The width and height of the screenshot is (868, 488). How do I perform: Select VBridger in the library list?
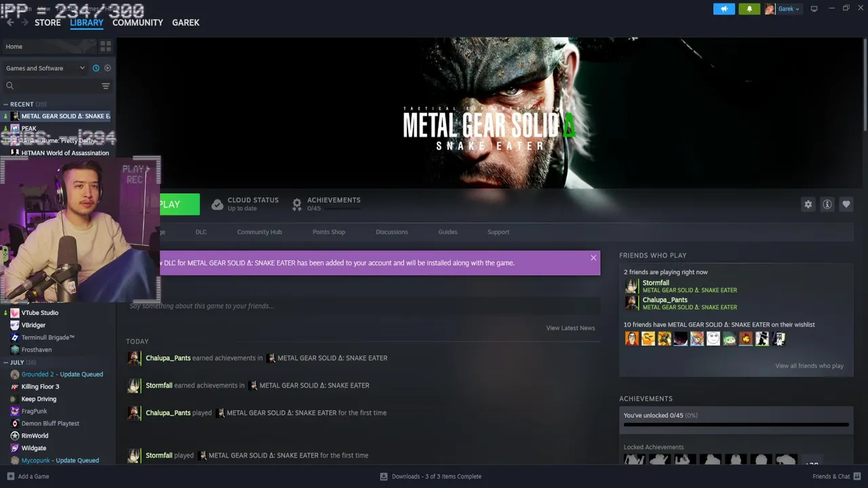[33, 325]
